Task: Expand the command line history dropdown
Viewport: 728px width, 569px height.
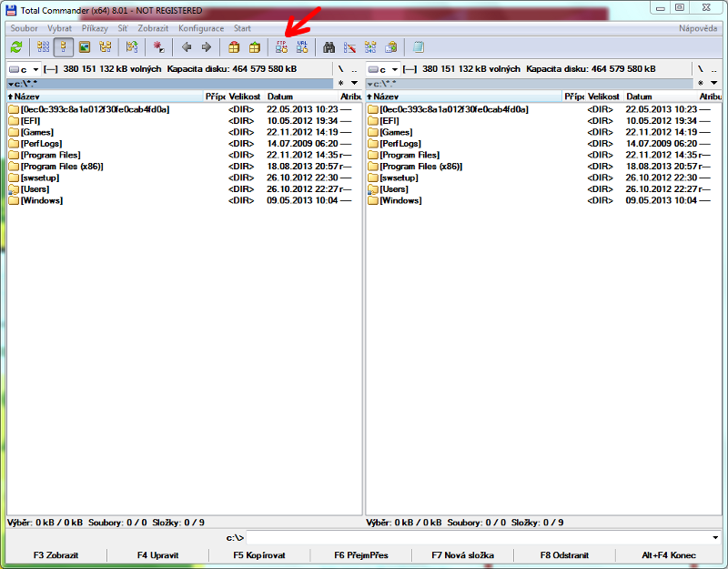Action: point(715,538)
